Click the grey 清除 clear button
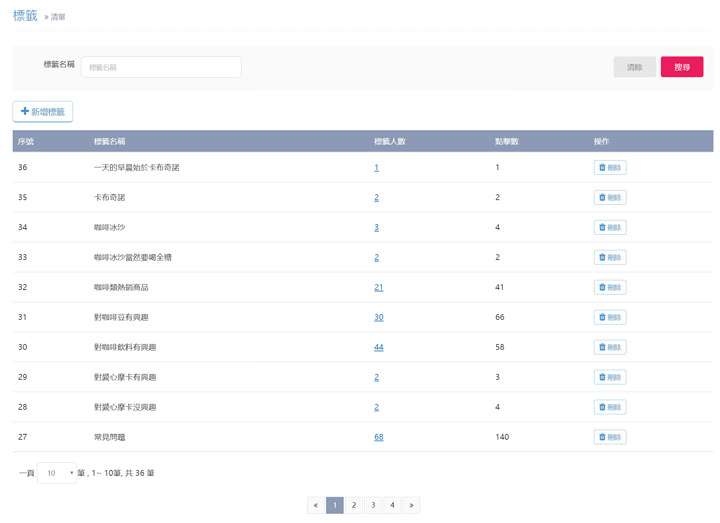 (x=634, y=67)
